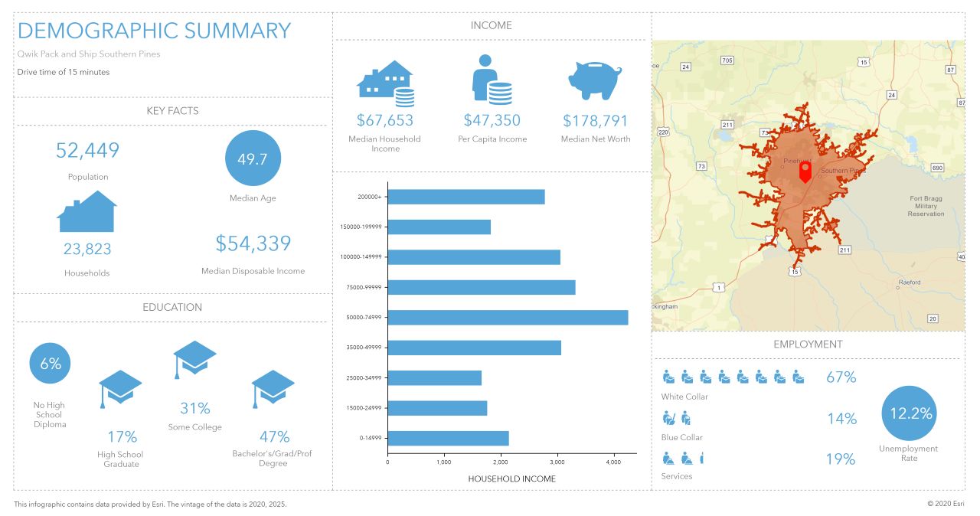Click the 49.7 Median Age circle

click(253, 158)
